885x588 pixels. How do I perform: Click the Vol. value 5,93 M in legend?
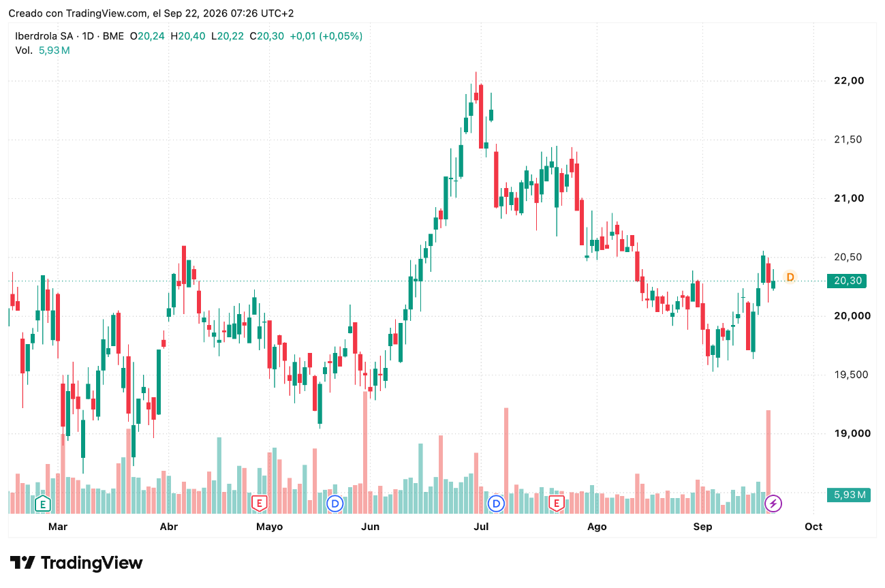coord(55,50)
